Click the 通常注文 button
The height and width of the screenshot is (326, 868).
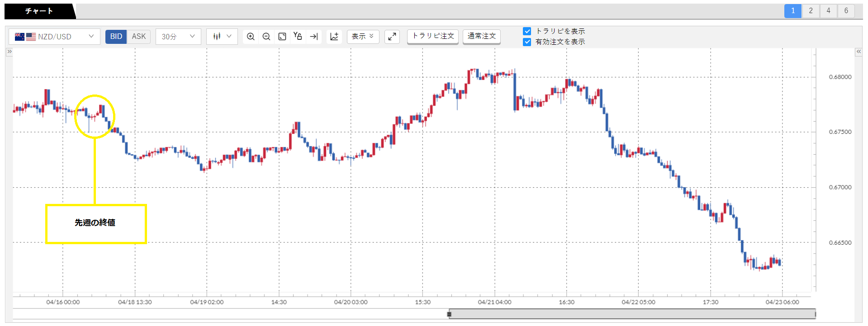(482, 36)
